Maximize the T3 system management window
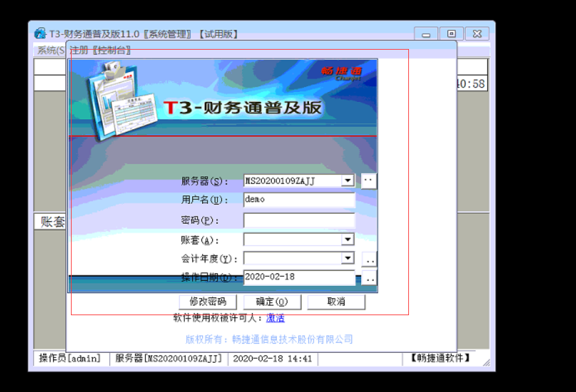The image size is (576, 392). coord(451,34)
